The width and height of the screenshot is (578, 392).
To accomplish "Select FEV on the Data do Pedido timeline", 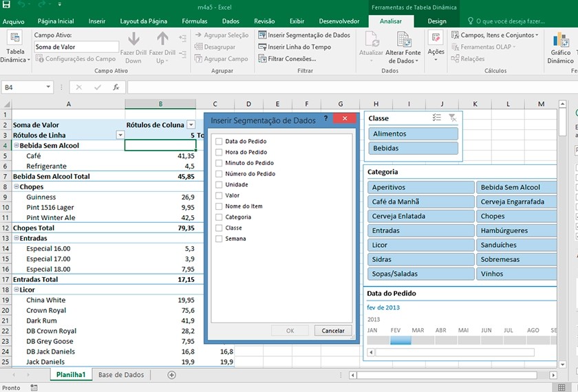I will coord(400,340).
